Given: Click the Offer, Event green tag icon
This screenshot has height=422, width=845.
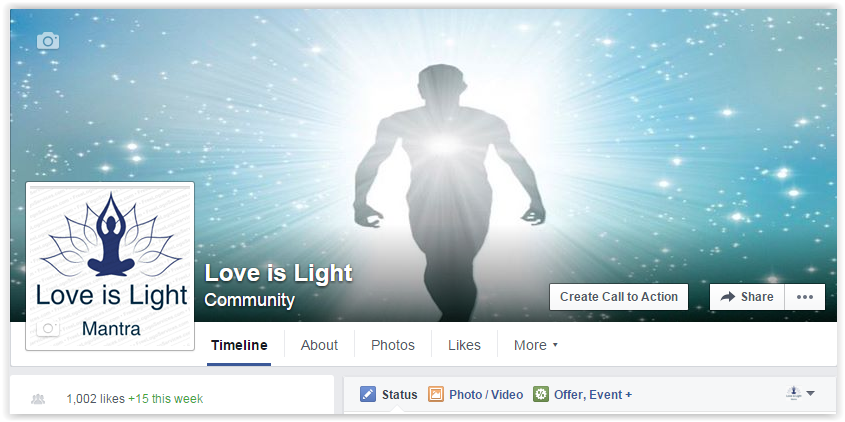Looking at the screenshot, I should [541, 395].
